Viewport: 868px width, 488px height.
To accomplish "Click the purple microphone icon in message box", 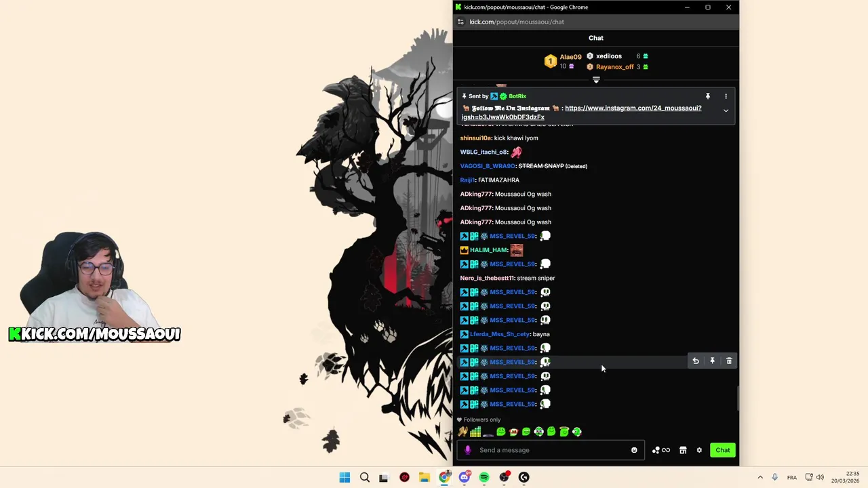I will (x=467, y=450).
